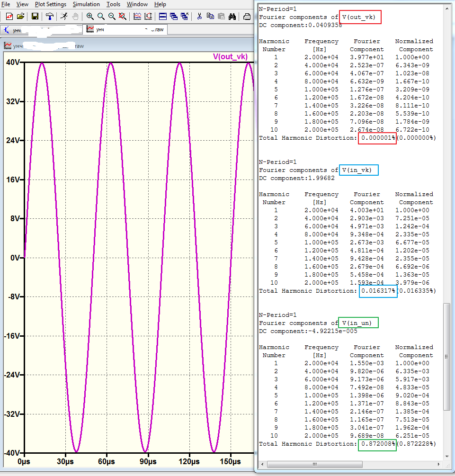Image resolution: width=455 pixels, height=476 pixels.
Task: Run the simulation with the running man icon
Action: point(64,16)
